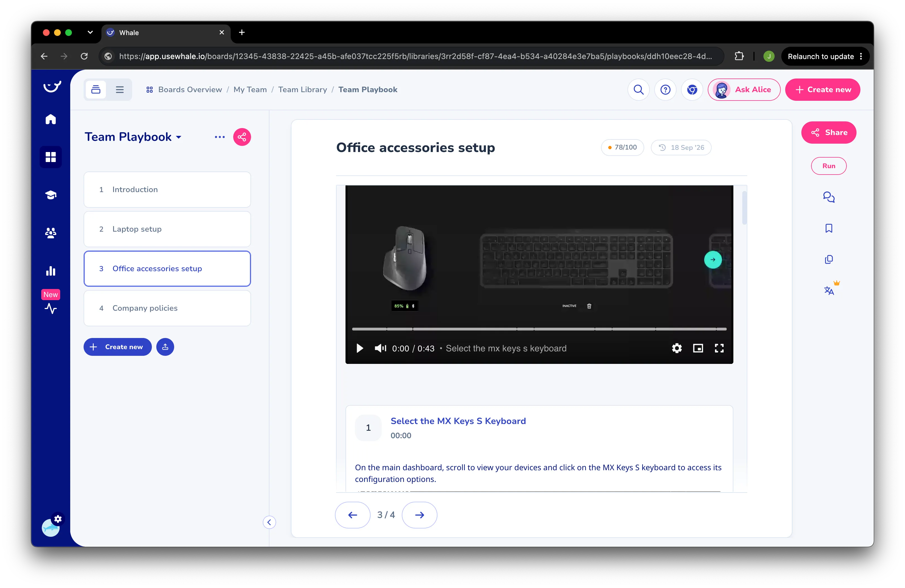
Task: Click Team Playbook breadcrumb
Action: click(x=368, y=90)
